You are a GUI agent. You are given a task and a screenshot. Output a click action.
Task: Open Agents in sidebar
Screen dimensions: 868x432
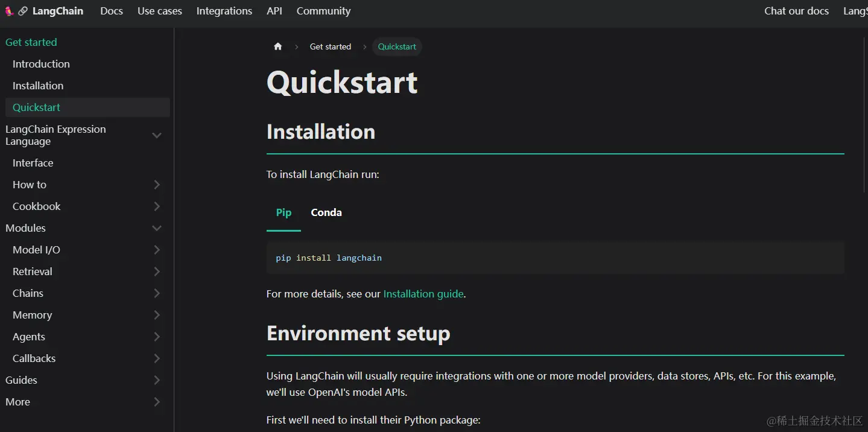tap(29, 337)
